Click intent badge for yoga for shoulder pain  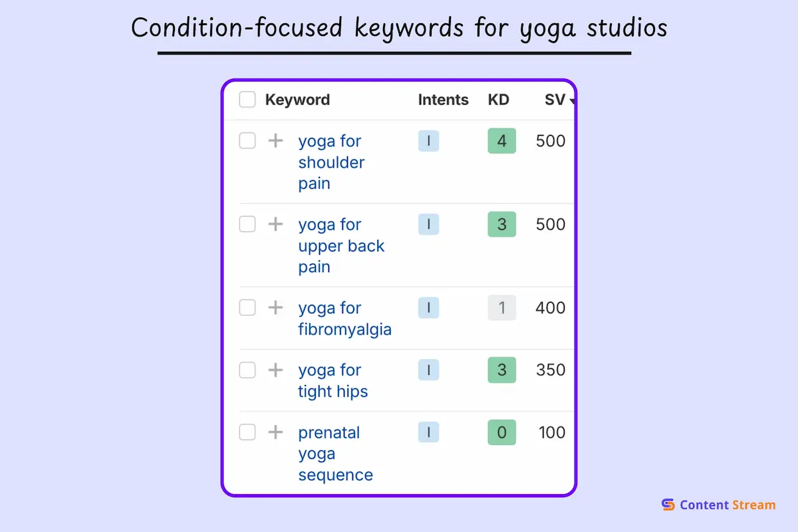(x=428, y=141)
